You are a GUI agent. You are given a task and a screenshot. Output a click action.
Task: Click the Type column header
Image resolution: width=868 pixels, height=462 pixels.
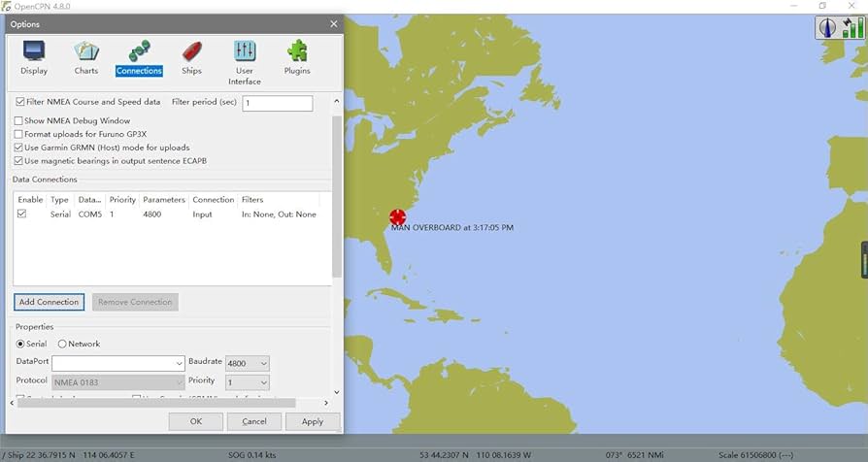pos(59,200)
